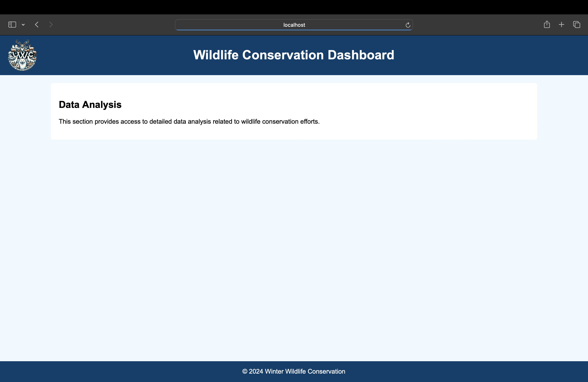The width and height of the screenshot is (588, 382).
Task: Click the forward navigation arrow
Action: click(x=51, y=24)
